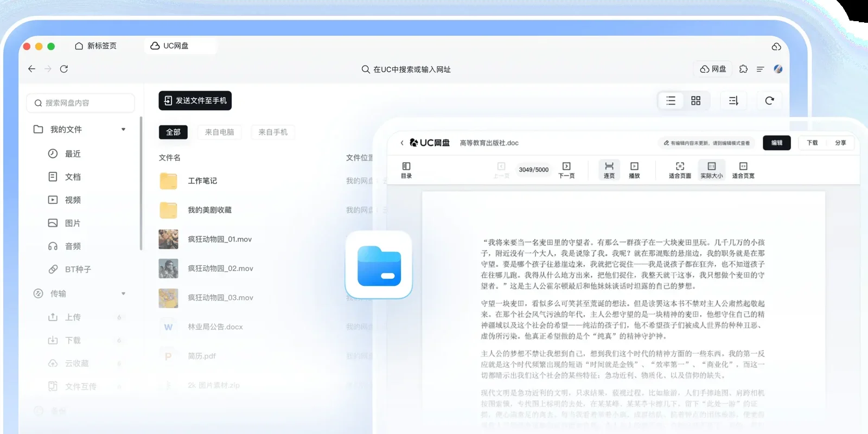
Task: Click 编辑 button in document viewer
Action: [777, 143]
